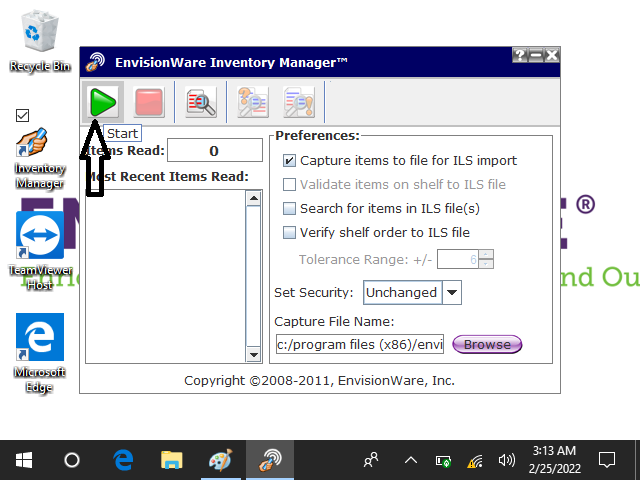Click the EnvisionWare Inventory Manager title text
This screenshot has width=640, height=480.
pos(231,62)
